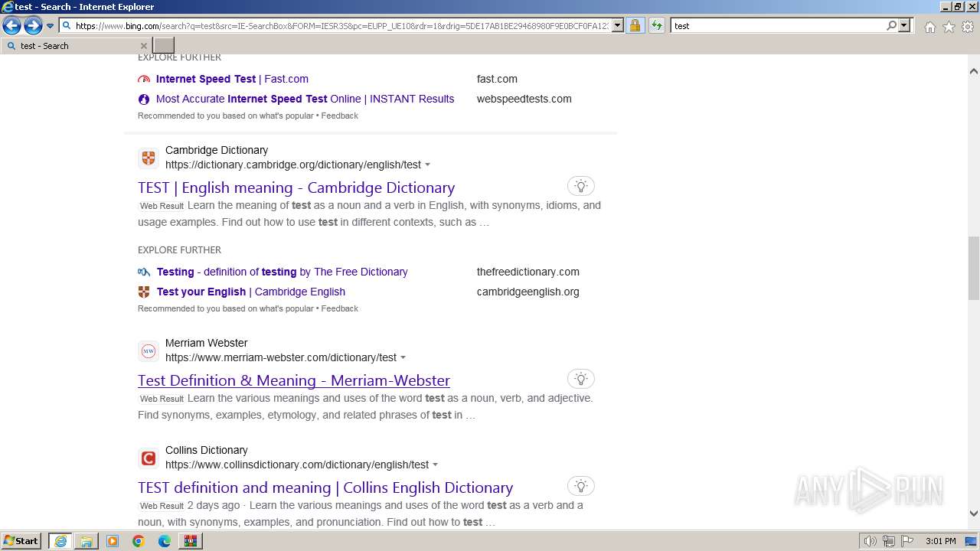This screenshot has width=980, height=551.
Task: Open Internet Speed Test Fast.com link
Action: (232, 79)
